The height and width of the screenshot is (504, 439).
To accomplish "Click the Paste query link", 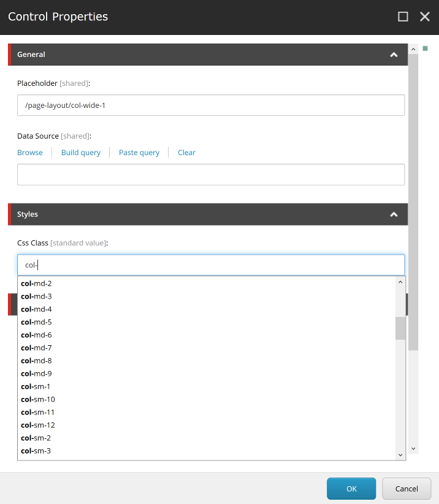I will coord(139,152).
